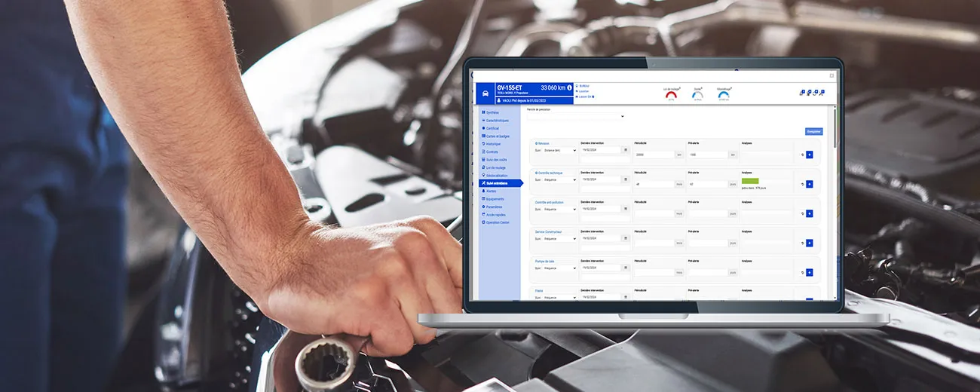Click the GV-155-ET plate text in the header
Viewport: 980px width, 392px height.
(x=510, y=88)
